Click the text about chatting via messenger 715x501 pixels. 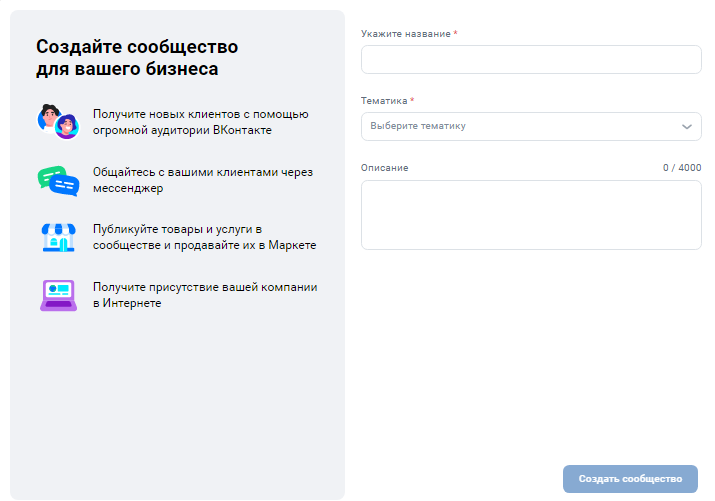(202, 180)
